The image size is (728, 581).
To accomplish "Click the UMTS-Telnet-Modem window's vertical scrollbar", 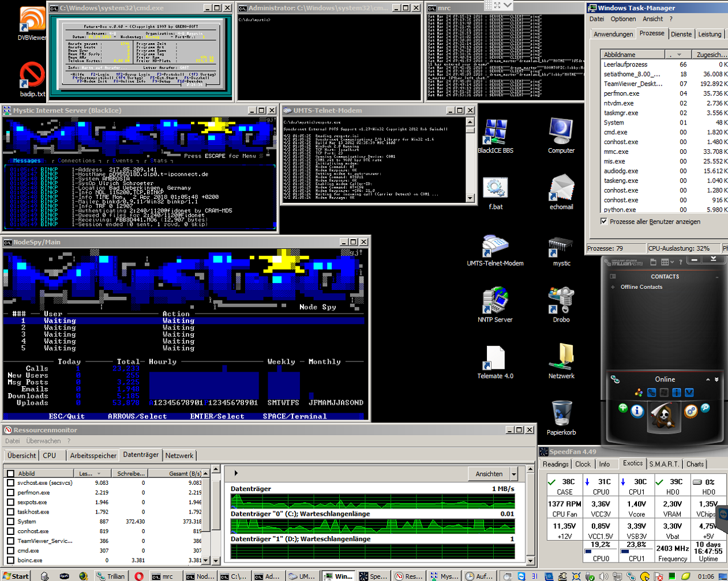I will tap(470, 160).
